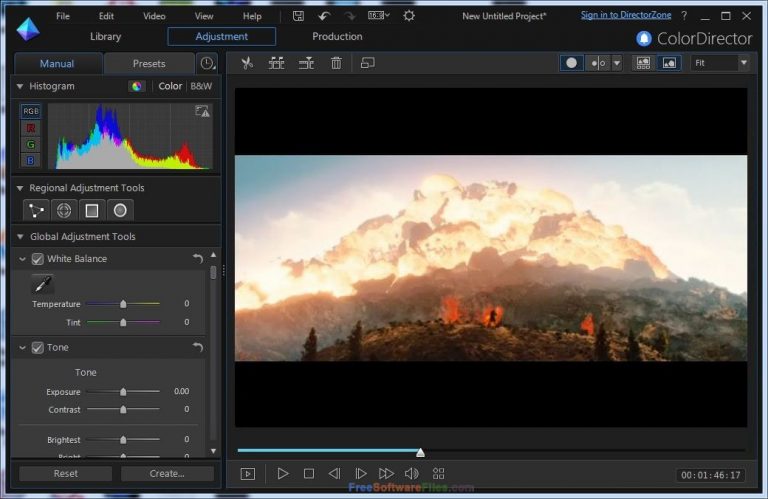This screenshot has height=499, width=768.
Task: Collapse the Tone chevron
Action: coord(23,348)
